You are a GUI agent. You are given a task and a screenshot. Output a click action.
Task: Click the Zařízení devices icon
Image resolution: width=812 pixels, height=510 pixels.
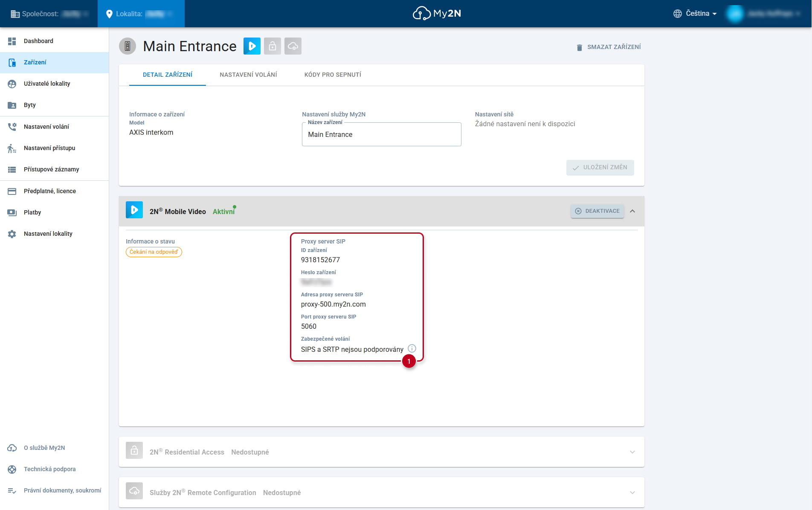(12, 63)
